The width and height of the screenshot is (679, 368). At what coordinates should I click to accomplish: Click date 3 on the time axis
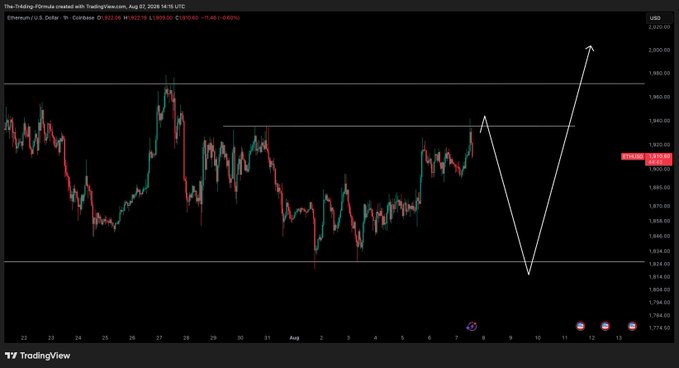[x=348, y=338]
